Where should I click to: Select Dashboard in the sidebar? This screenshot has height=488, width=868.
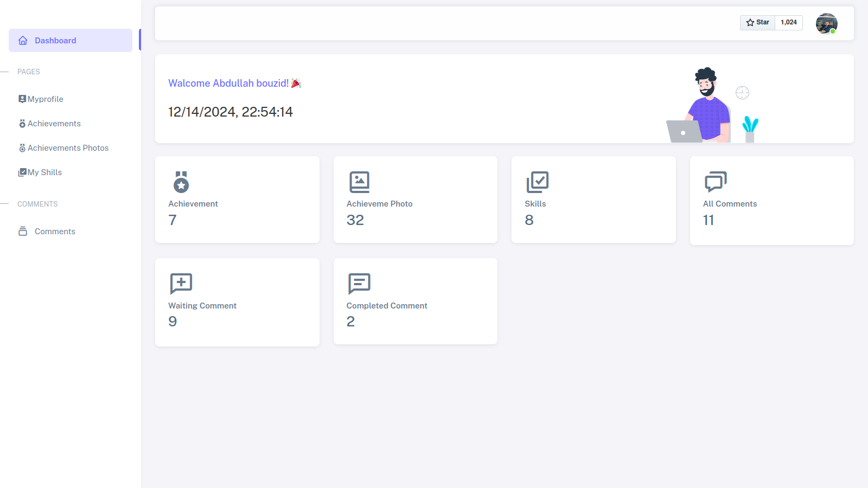click(x=55, y=41)
